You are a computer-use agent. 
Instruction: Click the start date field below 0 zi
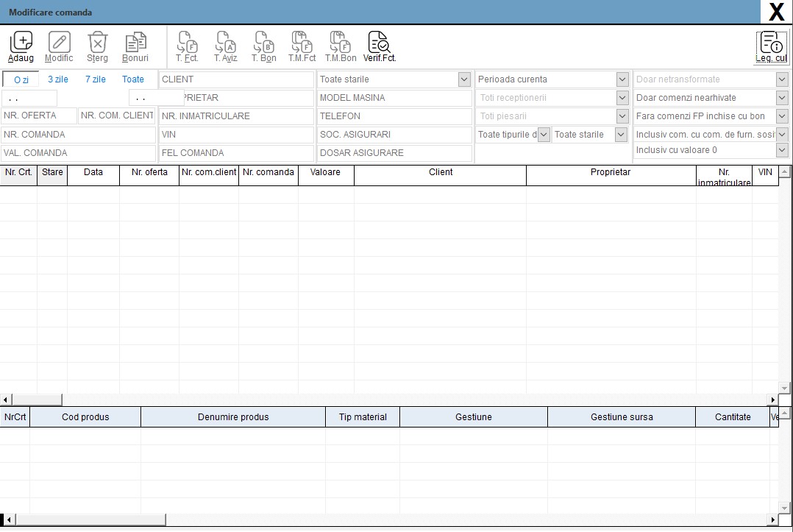[29, 98]
